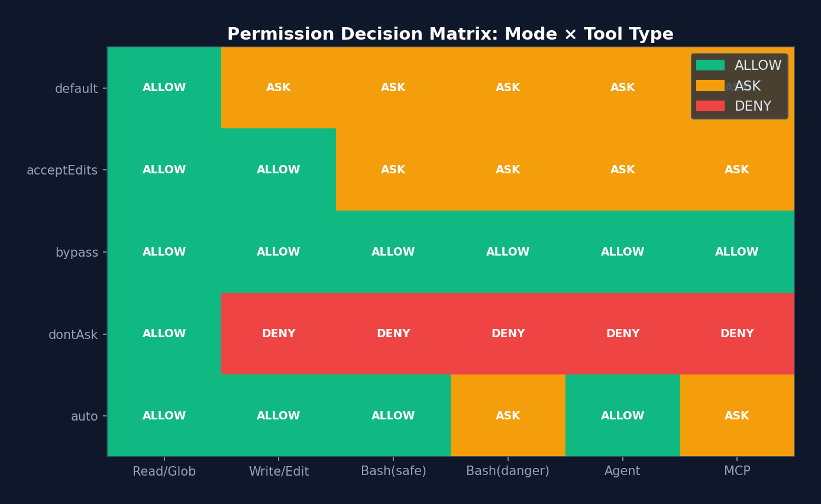Click the Bash(danger) column label

click(508, 471)
